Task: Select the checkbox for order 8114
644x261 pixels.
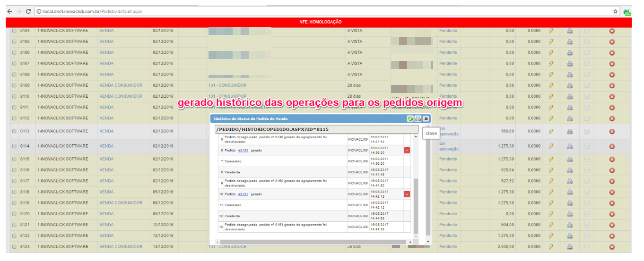Action: tap(14, 146)
